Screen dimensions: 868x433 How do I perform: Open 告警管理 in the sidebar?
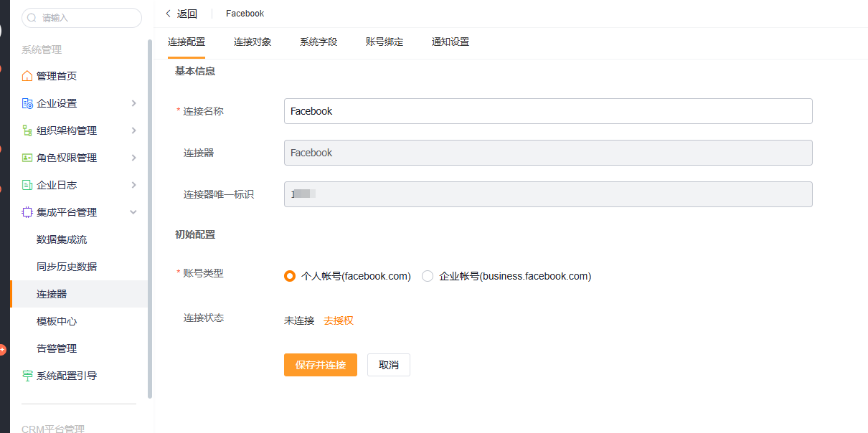click(x=57, y=348)
